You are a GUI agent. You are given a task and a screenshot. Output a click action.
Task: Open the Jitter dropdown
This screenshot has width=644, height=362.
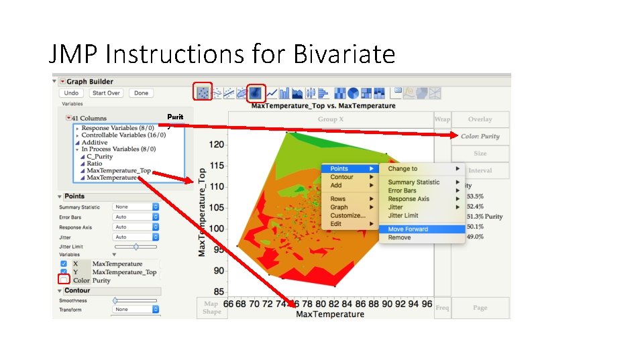click(136, 237)
